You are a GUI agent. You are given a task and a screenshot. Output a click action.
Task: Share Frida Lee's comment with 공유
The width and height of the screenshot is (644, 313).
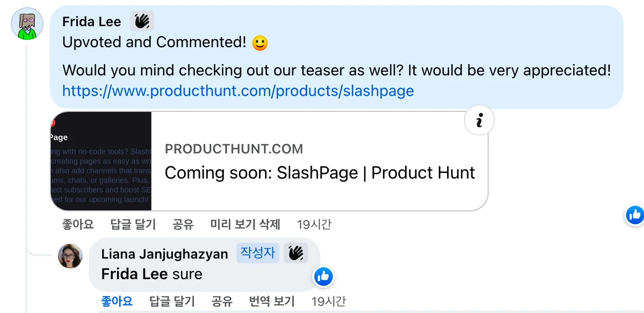click(183, 224)
